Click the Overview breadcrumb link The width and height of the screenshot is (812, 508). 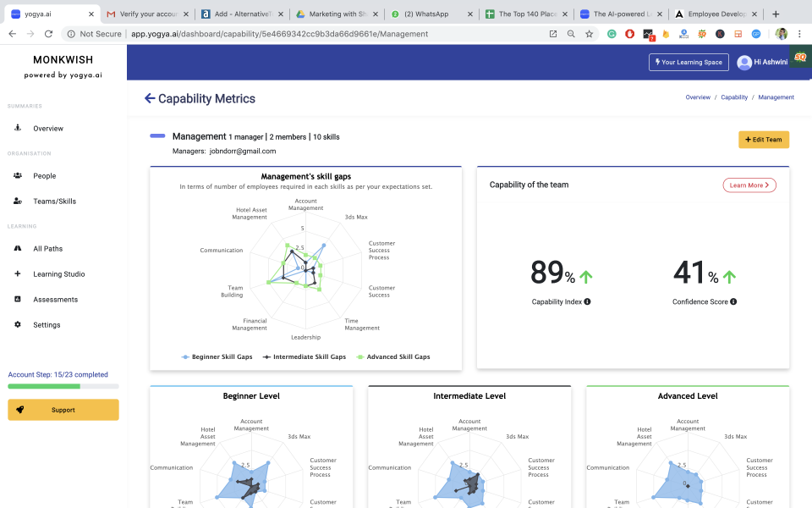pos(698,97)
